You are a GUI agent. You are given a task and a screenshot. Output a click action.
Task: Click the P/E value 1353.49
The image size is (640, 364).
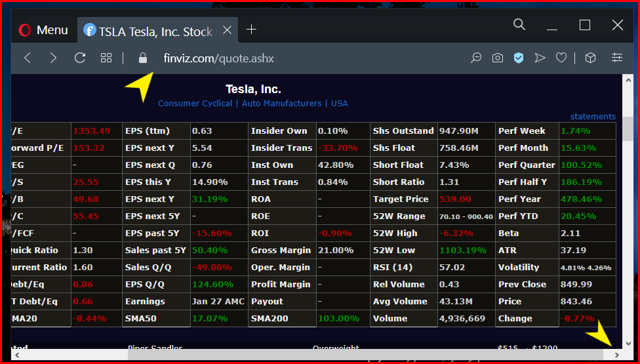coord(91,131)
